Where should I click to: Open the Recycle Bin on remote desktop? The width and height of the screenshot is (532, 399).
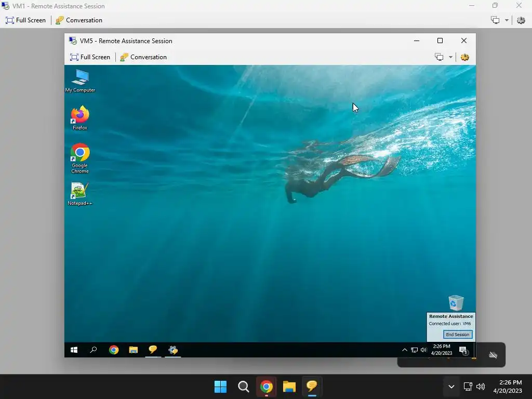(456, 303)
